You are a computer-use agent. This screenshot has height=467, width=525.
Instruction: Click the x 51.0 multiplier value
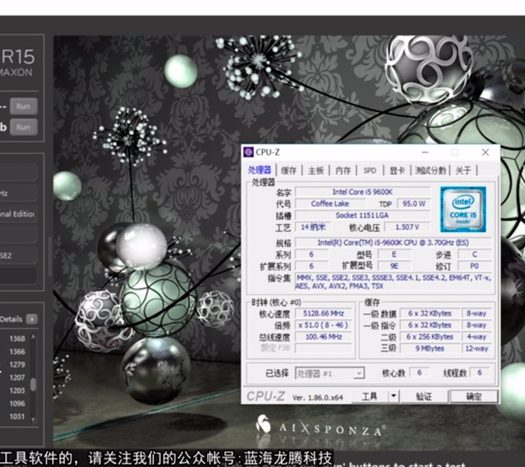[323, 325]
